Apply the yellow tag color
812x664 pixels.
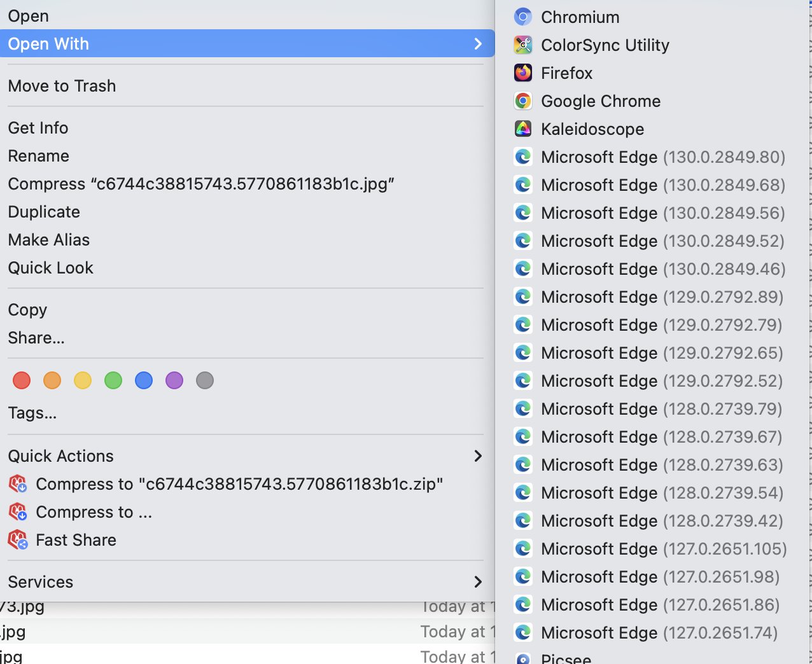tap(83, 380)
